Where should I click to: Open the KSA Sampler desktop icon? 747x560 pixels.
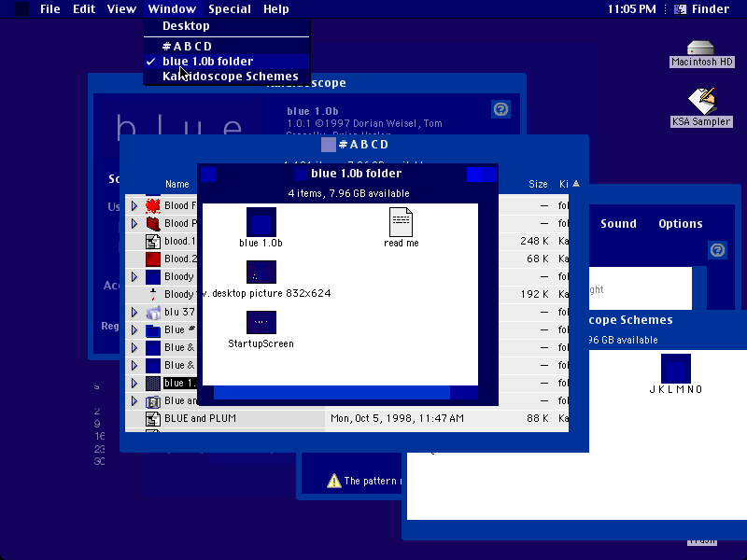pyautogui.click(x=702, y=101)
